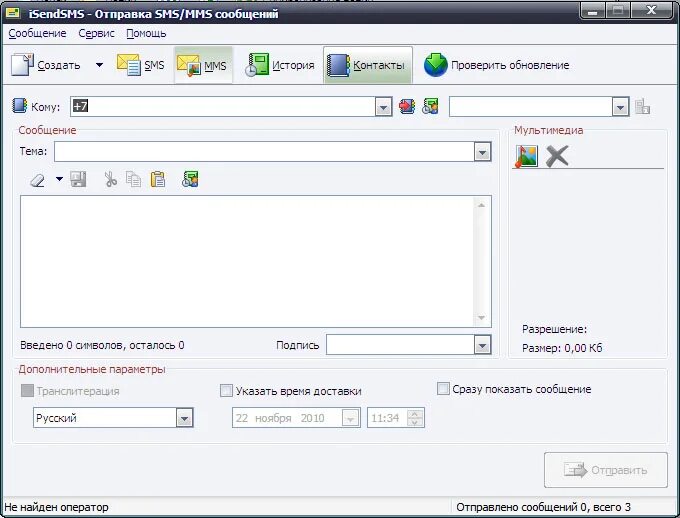The image size is (680, 518).
Task: Open the delivery date picker dropdown
Action: pos(350,418)
